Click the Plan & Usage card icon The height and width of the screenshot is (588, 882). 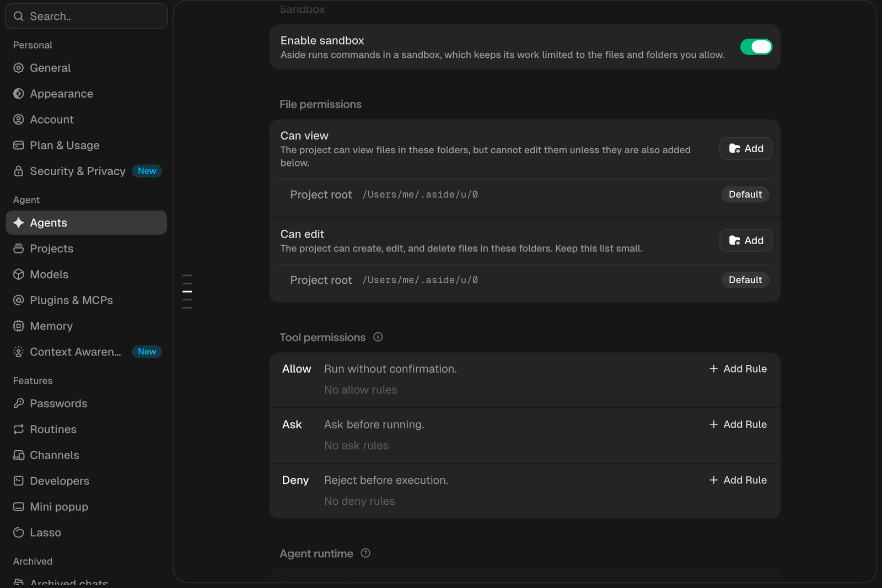click(19, 145)
